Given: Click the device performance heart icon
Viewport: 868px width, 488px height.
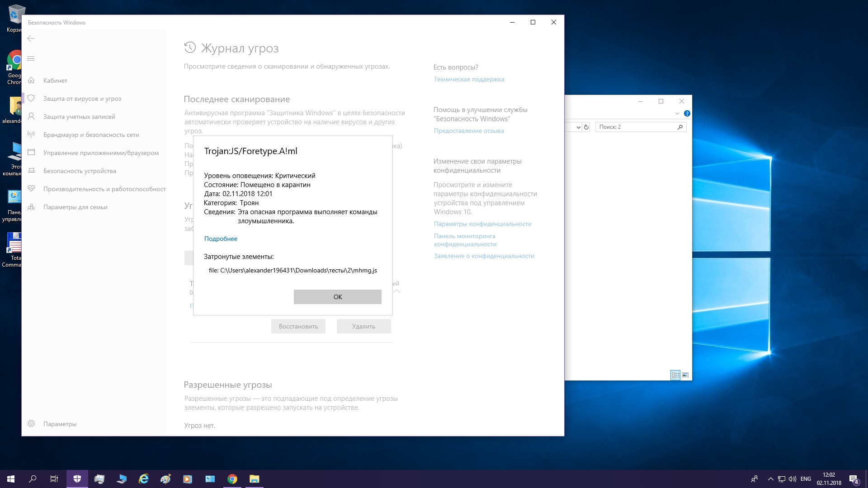Looking at the screenshot, I should (x=31, y=189).
